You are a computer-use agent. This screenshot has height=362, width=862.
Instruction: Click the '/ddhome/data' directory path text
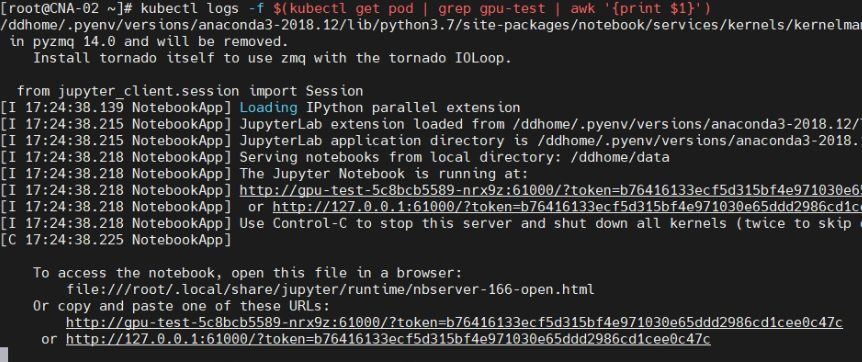click(620, 158)
